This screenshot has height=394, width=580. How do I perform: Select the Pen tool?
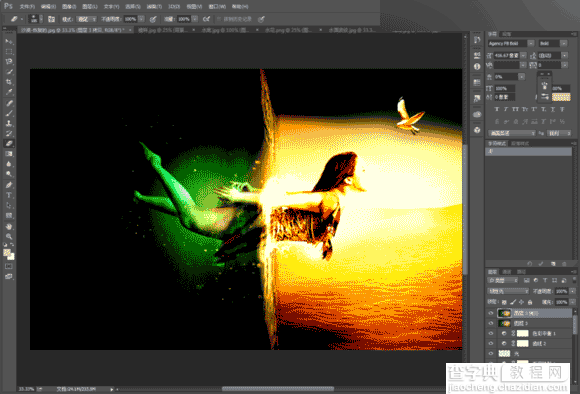[x=9, y=185]
